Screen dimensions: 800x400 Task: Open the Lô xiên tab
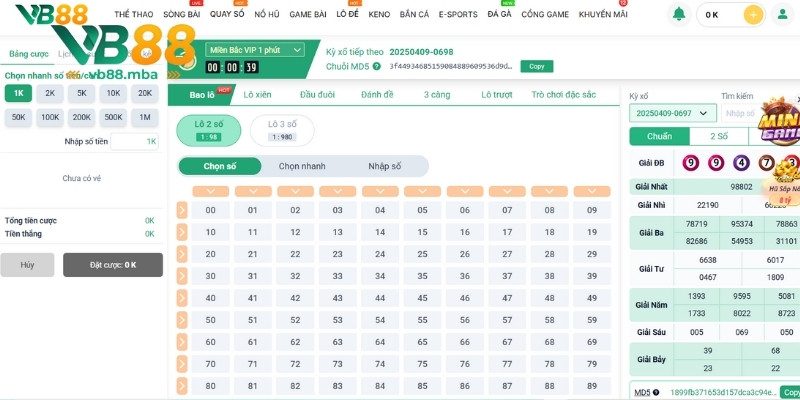click(257, 94)
